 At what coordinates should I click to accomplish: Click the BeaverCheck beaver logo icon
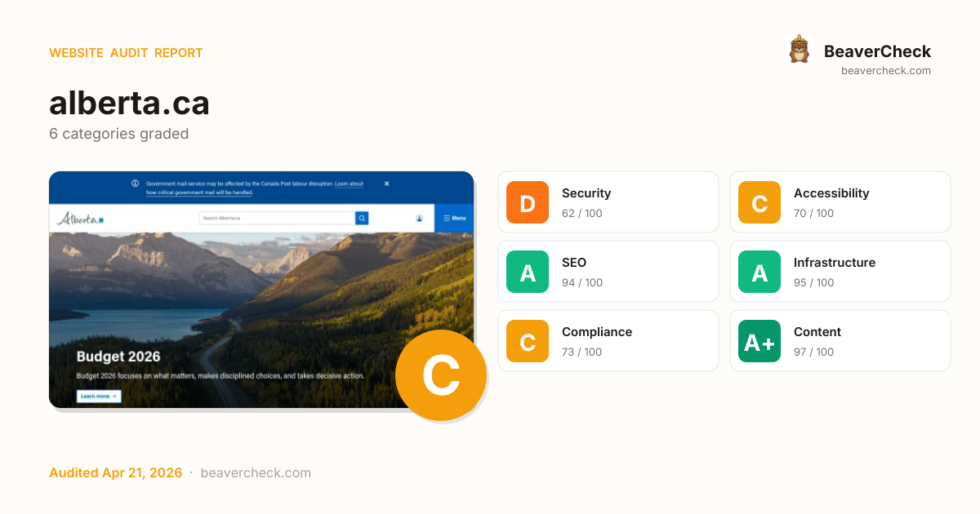[799, 49]
